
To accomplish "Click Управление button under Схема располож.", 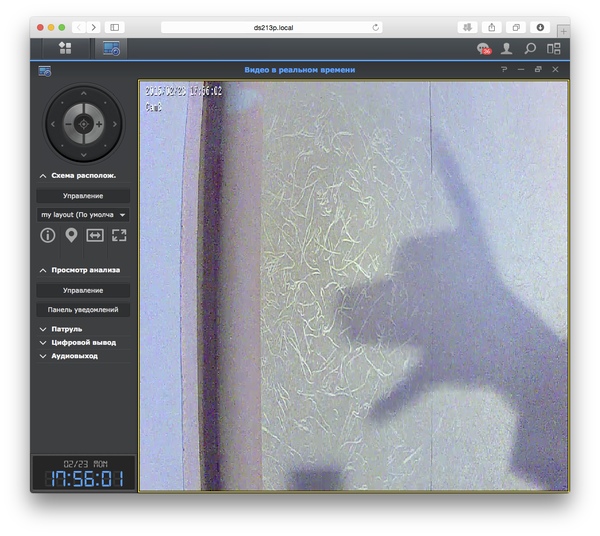I will point(83,196).
